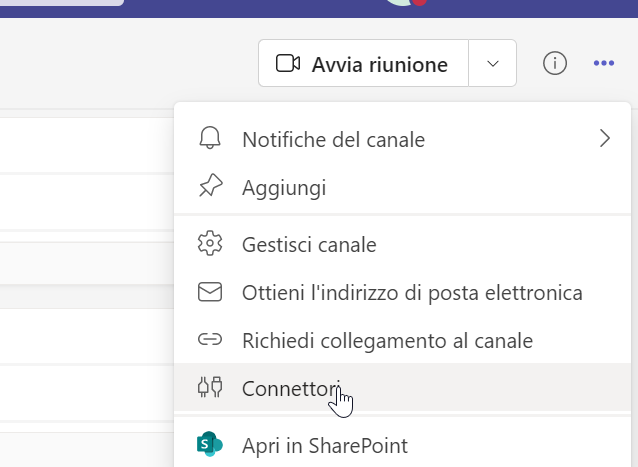Open Connettori from the channel menu

click(402, 388)
